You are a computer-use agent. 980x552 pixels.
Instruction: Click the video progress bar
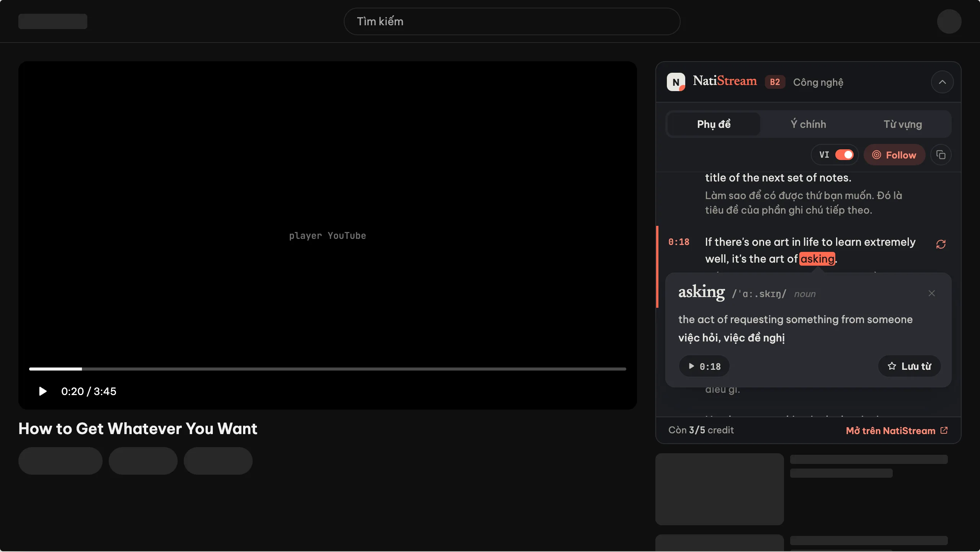(x=327, y=369)
